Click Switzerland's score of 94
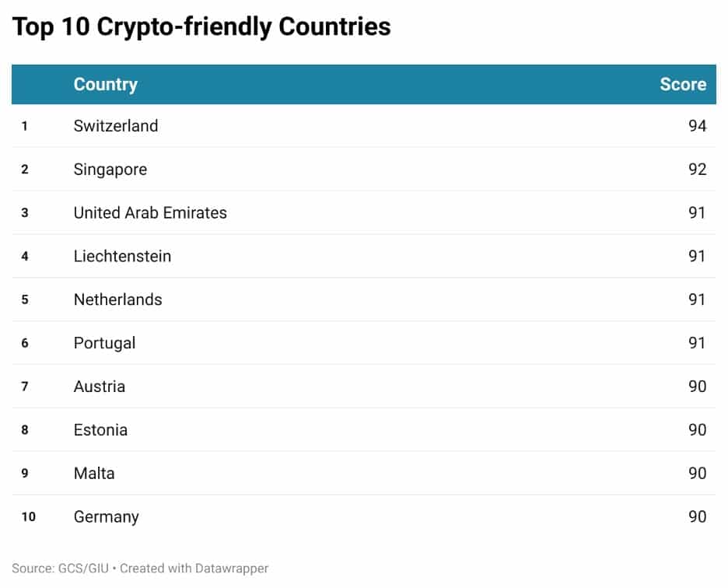 (x=697, y=126)
